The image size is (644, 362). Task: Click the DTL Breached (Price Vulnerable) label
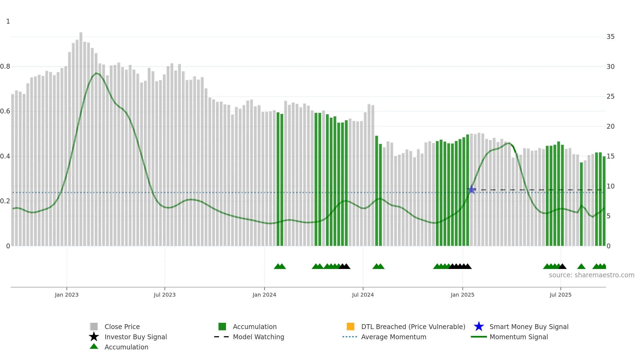click(x=413, y=327)
